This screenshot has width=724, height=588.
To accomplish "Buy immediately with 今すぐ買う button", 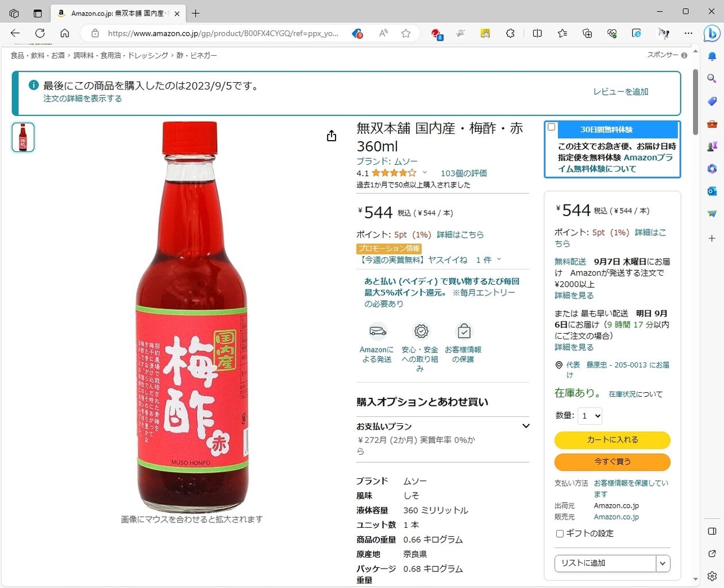I will pos(613,462).
